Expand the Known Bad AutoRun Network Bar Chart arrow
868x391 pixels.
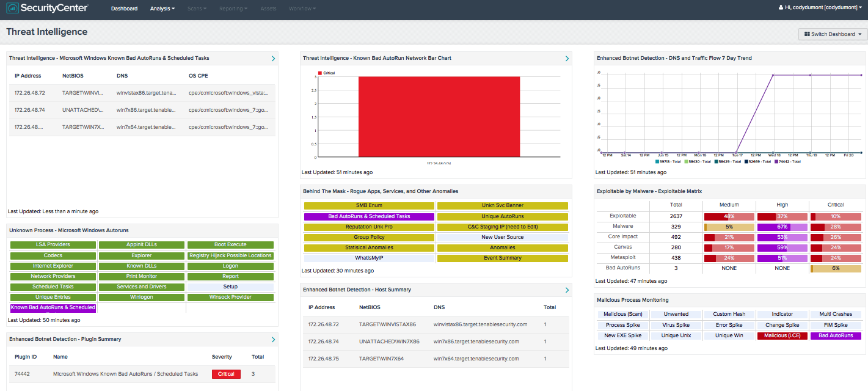(567, 59)
